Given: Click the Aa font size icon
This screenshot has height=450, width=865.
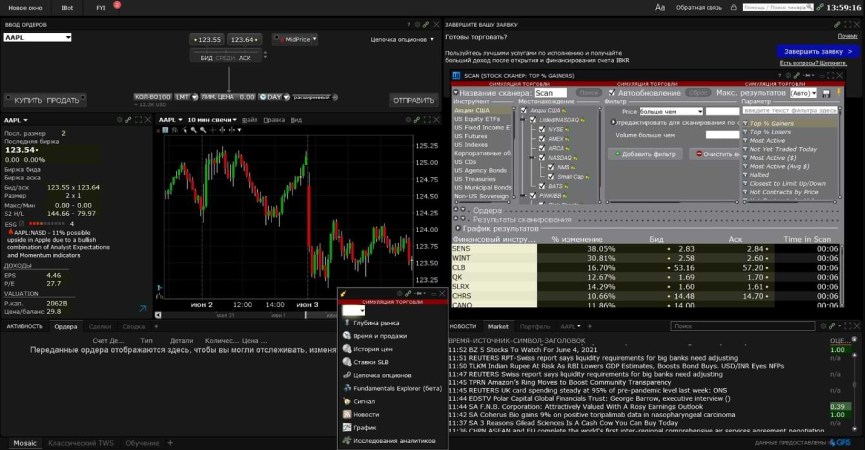Looking at the screenshot, I should [x=660, y=8].
